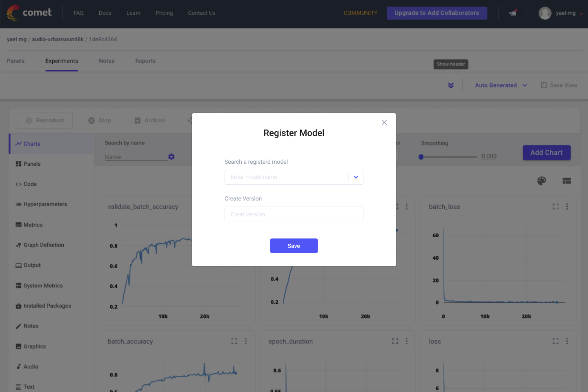Switch to the Panels tab
Screen dimensions: 588x392
(16, 61)
